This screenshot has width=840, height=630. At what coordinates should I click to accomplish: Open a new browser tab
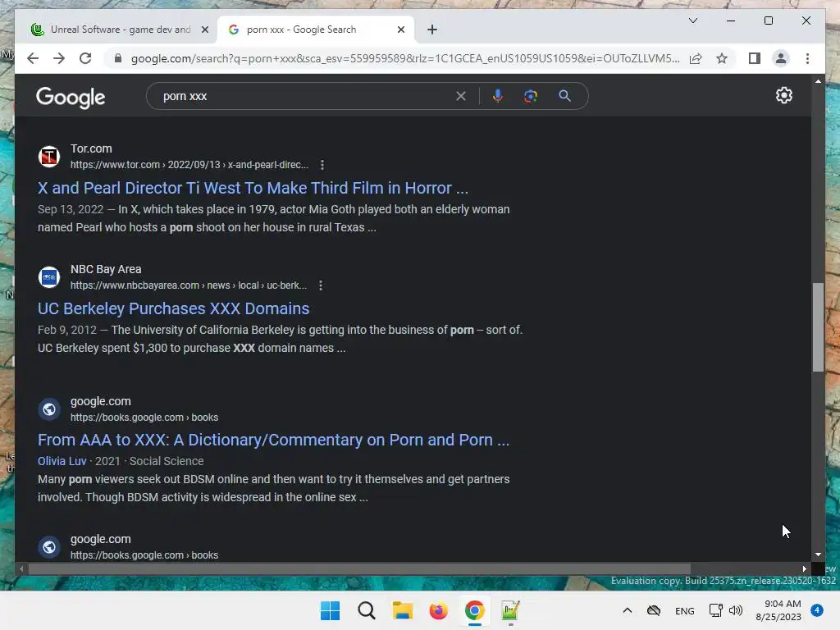pos(431,30)
